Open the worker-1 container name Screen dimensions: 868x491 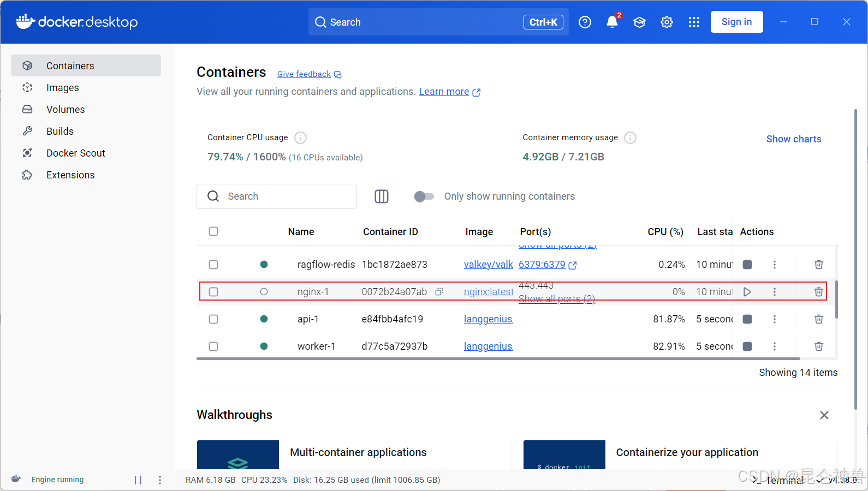316,346
